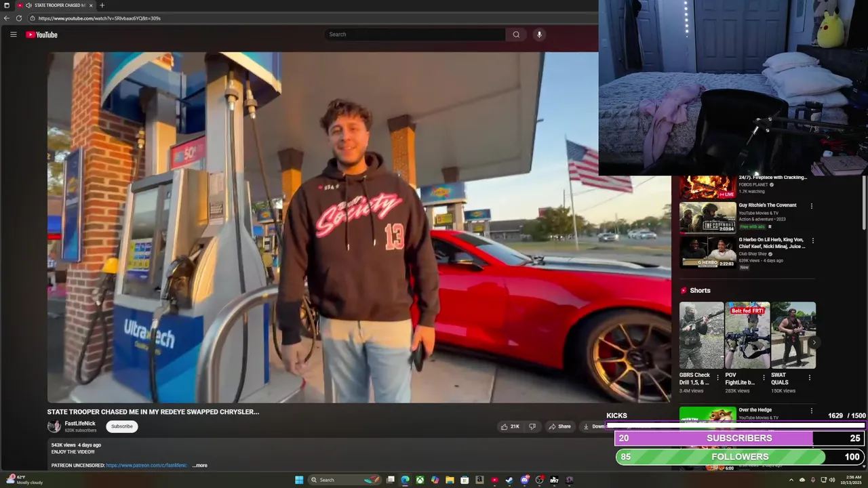The width and height of the screenshot is (868, 488).
Task: Go to the YouTube home logo
Action: 41,35
